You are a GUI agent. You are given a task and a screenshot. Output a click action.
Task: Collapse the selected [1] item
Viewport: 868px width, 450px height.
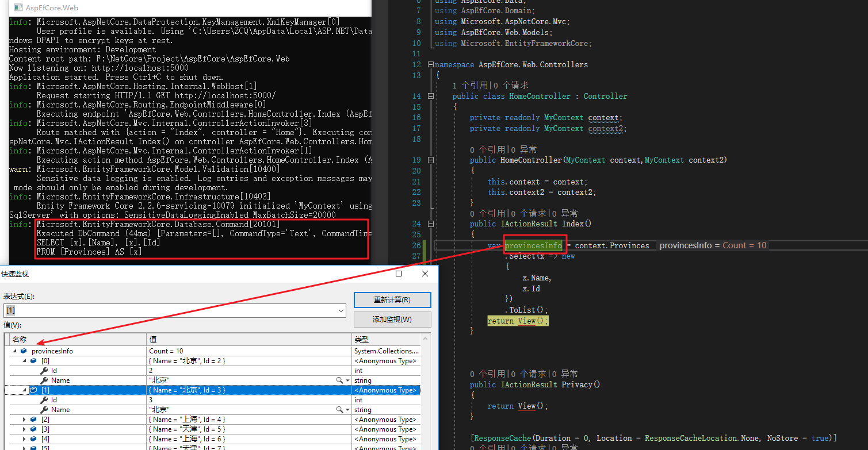pos(24,390)
